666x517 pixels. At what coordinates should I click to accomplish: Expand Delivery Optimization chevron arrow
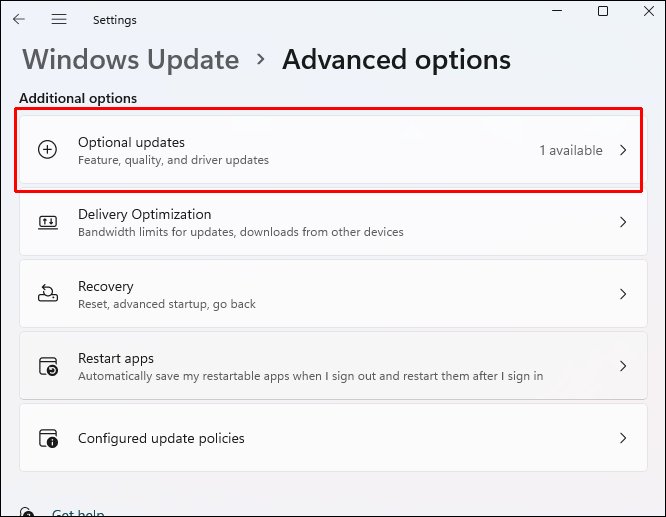(x=623, y=222)
